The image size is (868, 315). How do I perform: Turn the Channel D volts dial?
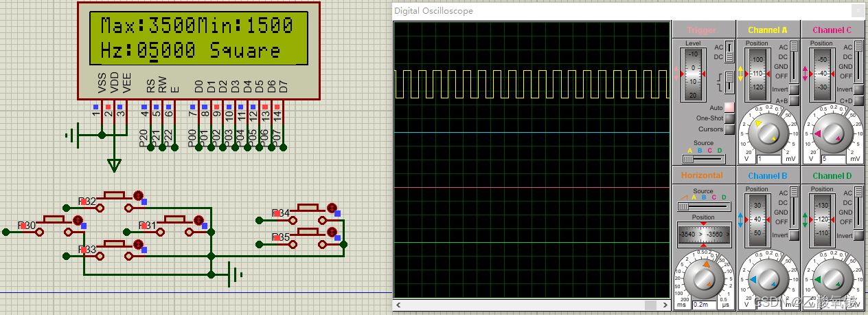(x=833, y=279)
